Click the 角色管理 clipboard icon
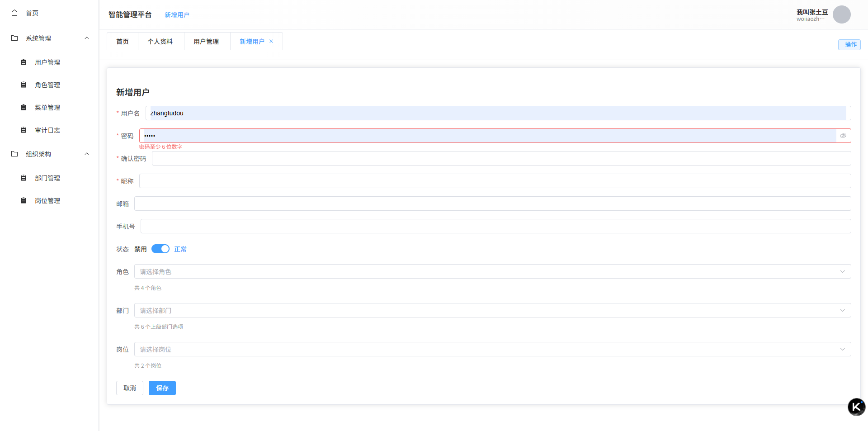Image resolution: width=868 pixels, height=431 pixels. 24,85
